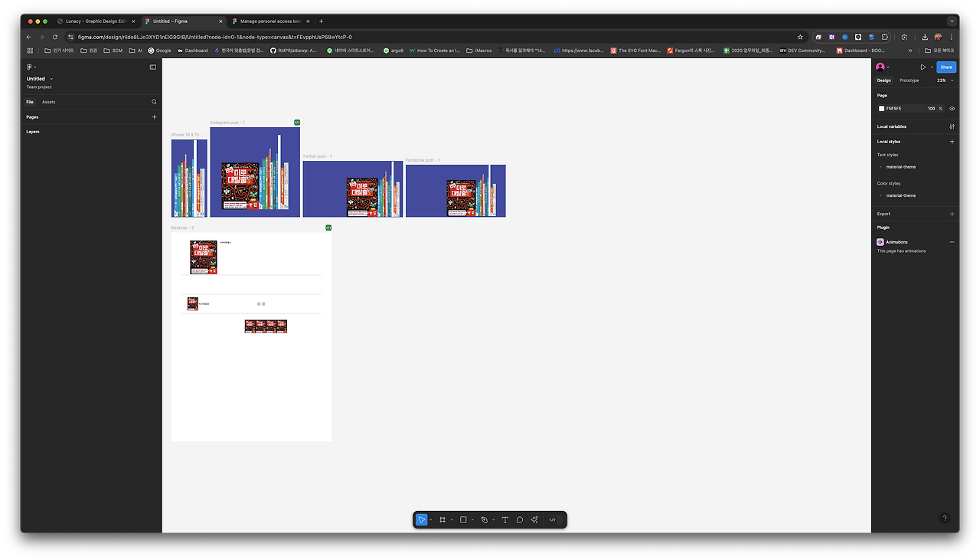
Task: Bookmark this page with star icon
Action: [800, 37]
